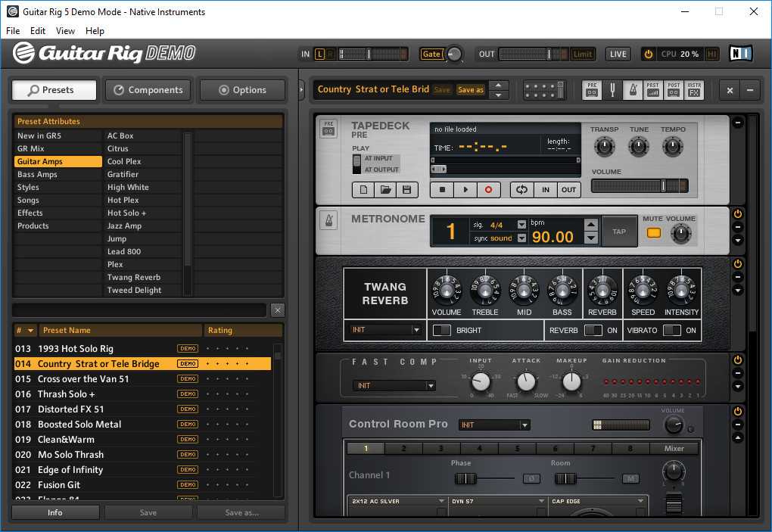772x532 pixels.
Task: Click the Tapedeck volume slider
Action: pos(640,186)
